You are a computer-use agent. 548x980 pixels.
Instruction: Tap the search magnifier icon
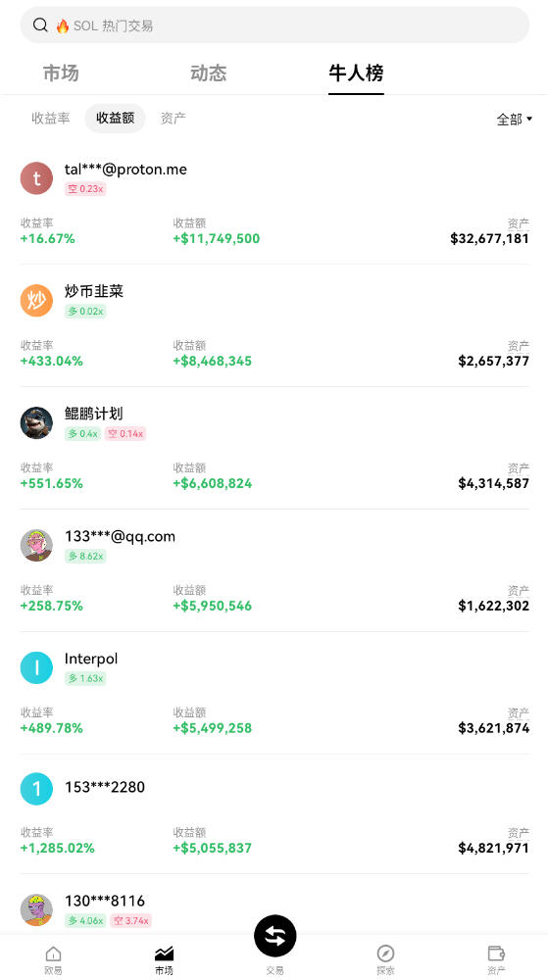(40, 25)
